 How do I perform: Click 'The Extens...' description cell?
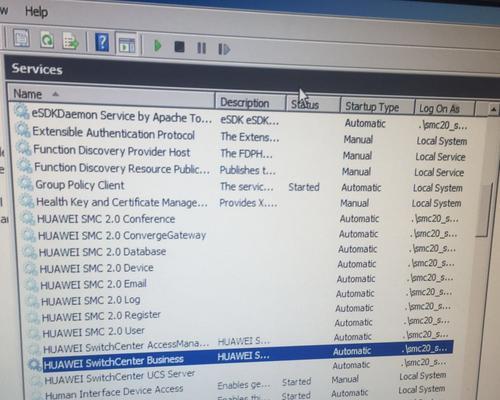[250, 137]
